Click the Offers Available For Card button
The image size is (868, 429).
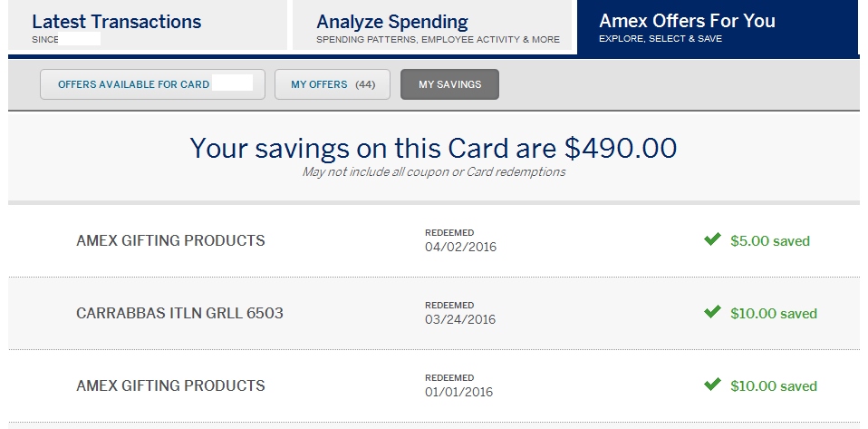point(152,84)
